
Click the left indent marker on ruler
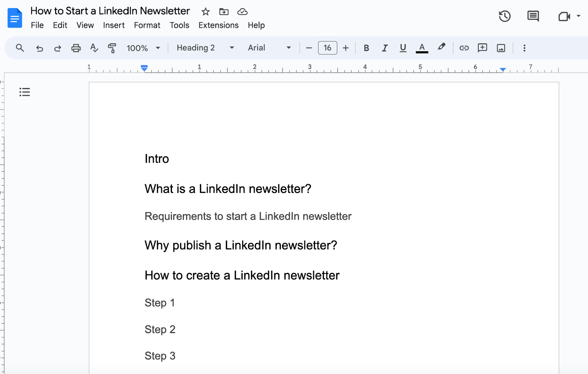(144, 68)
